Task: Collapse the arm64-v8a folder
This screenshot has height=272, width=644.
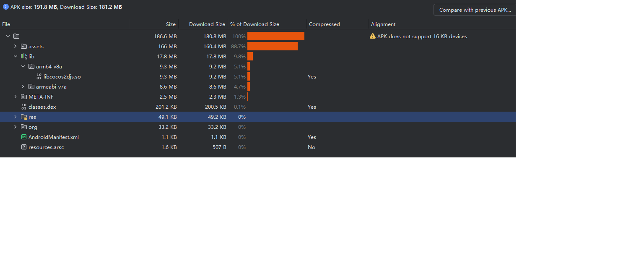Action: 23,67
